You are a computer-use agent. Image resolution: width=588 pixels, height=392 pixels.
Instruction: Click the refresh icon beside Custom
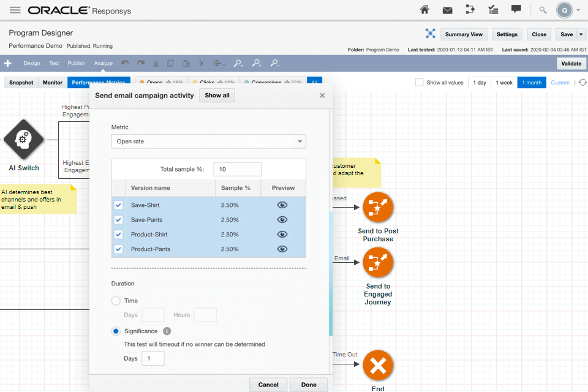tap(582, 83)
